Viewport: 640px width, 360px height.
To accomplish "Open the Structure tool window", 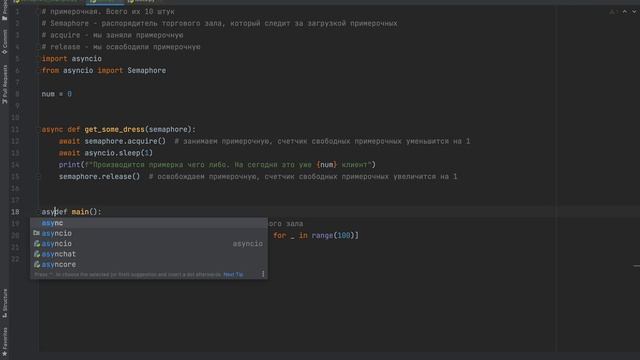I will (x=4, y=304).
